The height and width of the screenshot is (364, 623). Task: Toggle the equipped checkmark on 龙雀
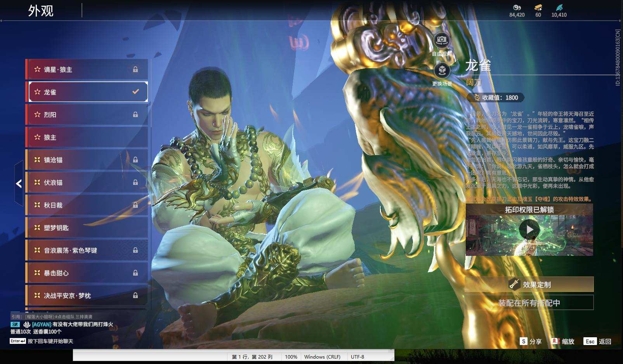click(135, 92)
